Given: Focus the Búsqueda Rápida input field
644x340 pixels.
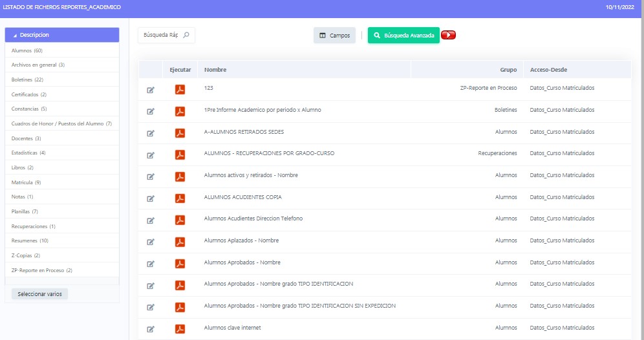Looking at the screenshot, I should pos(160,36).
